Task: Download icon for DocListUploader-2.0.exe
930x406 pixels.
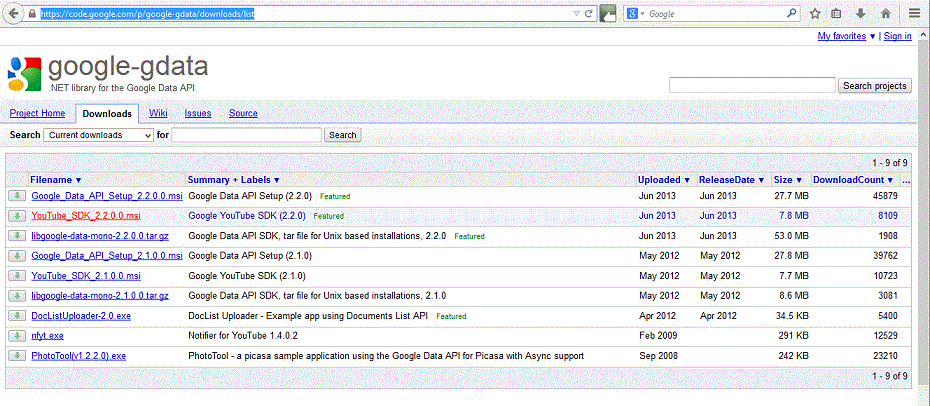Action: point(17,316)
